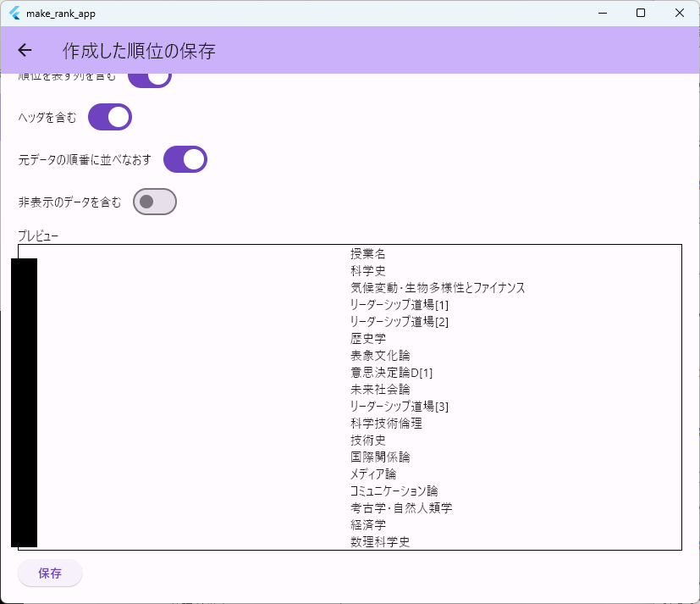Image resolution: width=700 pixels, height=604 pixels.
Task: Click 気候変動・生物多様性とファイナンス in preview
Action: tap(438, 288)
